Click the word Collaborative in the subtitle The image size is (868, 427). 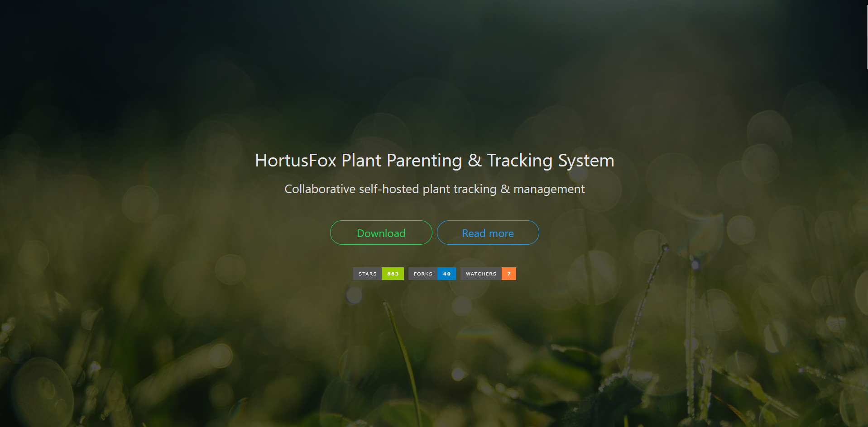point(320,189)
